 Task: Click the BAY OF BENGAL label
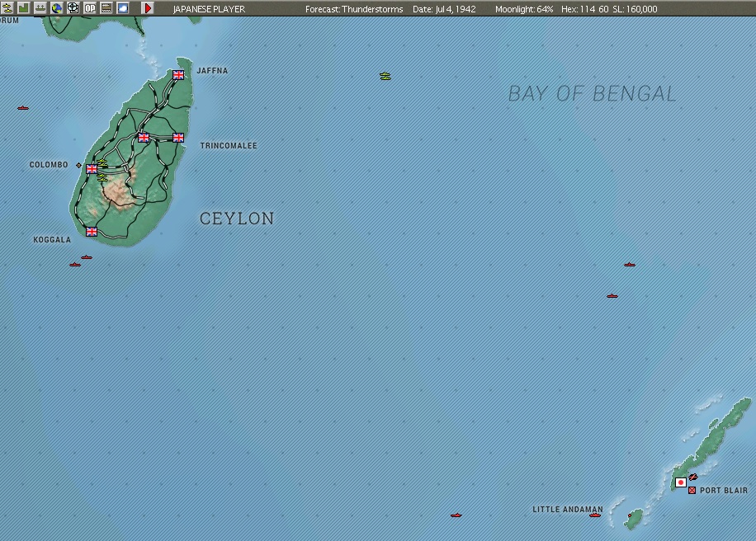pyautogui.click(x=592, y=93)
